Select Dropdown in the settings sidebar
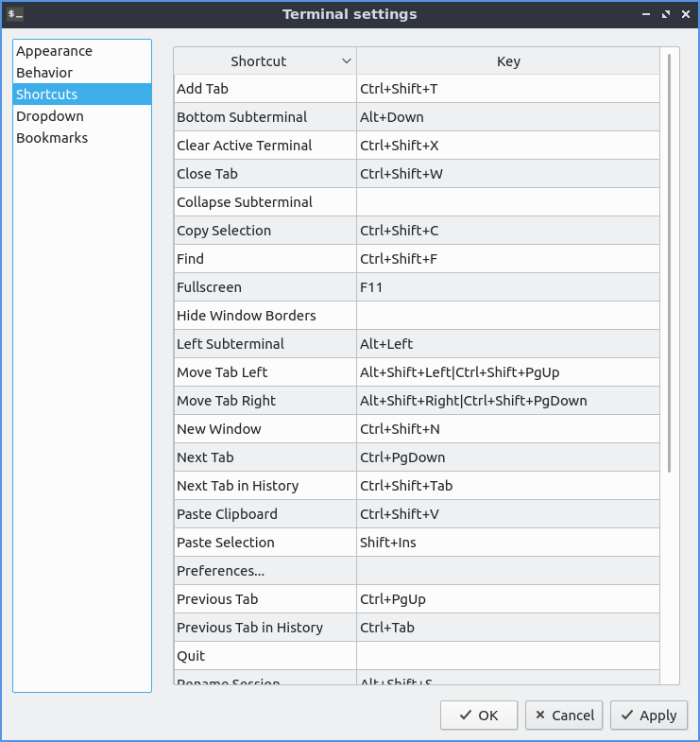Image resolution: width=700 pixels, height=742 pixels. (50, 116)
